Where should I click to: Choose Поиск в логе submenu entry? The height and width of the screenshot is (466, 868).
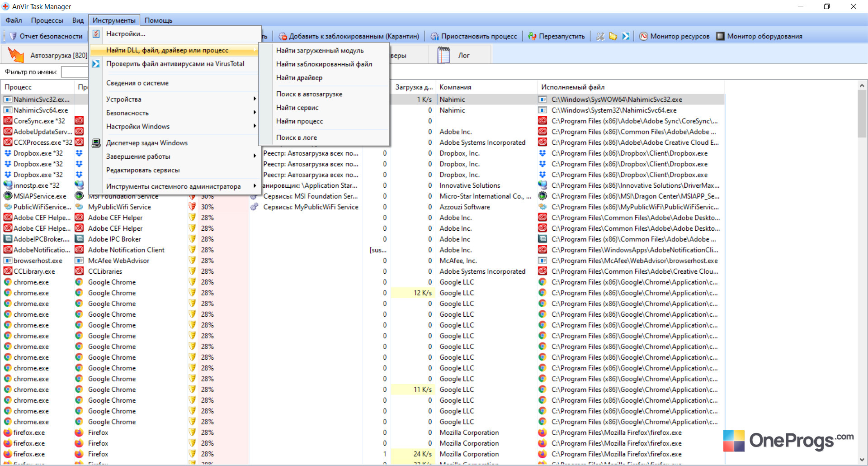[324, 138]
